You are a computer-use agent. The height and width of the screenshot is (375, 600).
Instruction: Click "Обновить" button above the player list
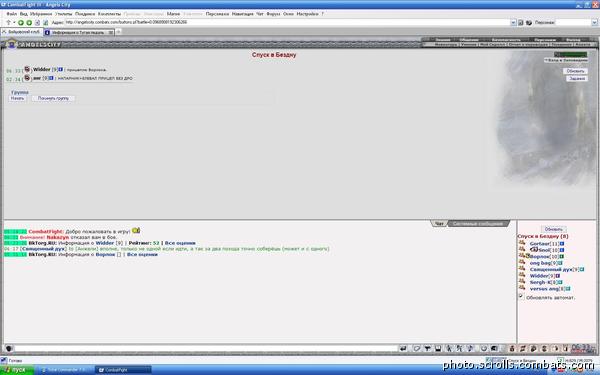click(553, 230)
